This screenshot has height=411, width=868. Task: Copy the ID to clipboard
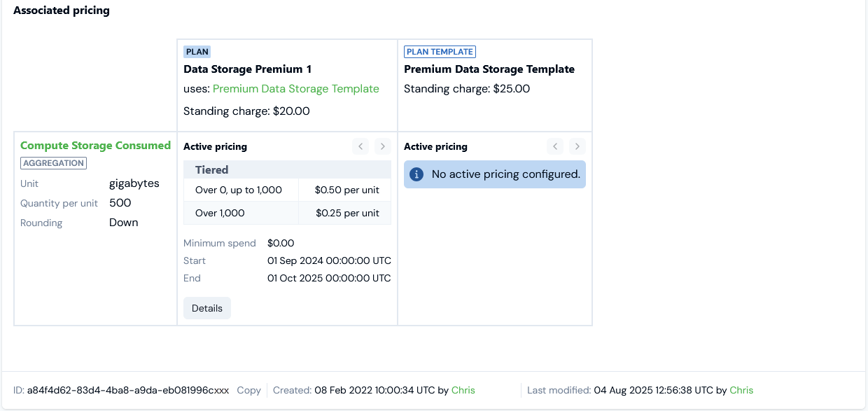point(249,390)
